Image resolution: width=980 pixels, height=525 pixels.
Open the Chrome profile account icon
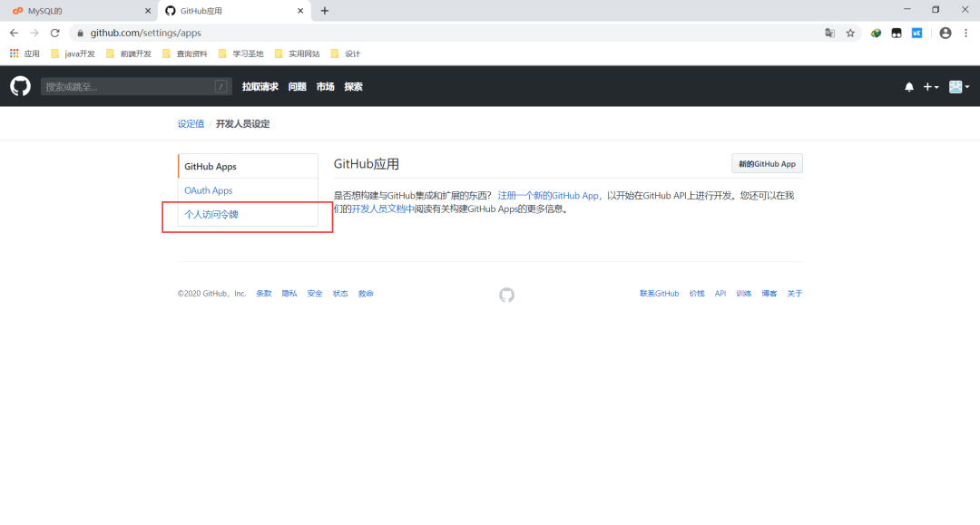pyautogui.click(x=945, y=33)
